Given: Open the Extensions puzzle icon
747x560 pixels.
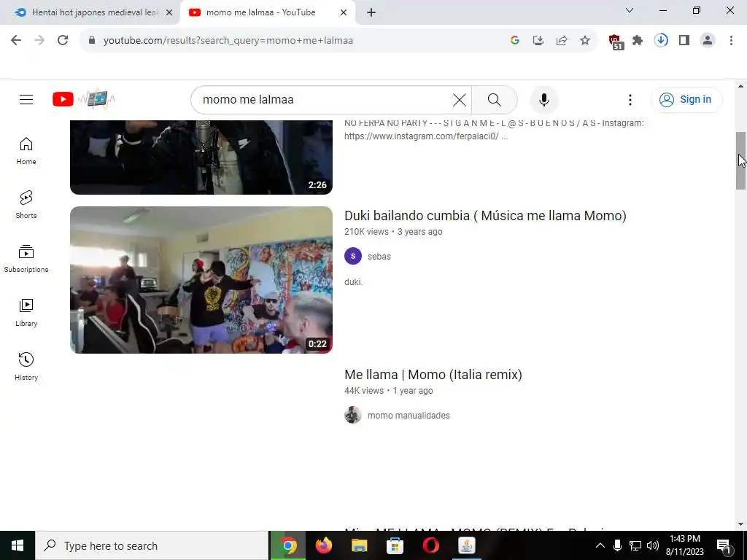Looking at the screenshot, I should tap(638, 41).
